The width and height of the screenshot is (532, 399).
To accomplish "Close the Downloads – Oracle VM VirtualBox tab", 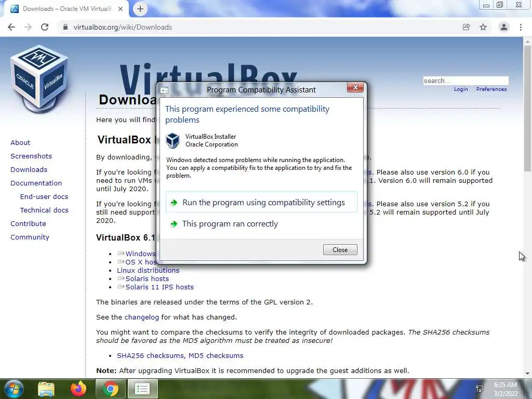I will coord(121,9).
